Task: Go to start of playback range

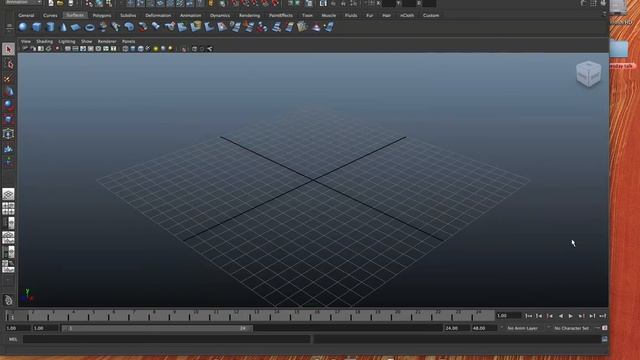Action: [529, 316]
